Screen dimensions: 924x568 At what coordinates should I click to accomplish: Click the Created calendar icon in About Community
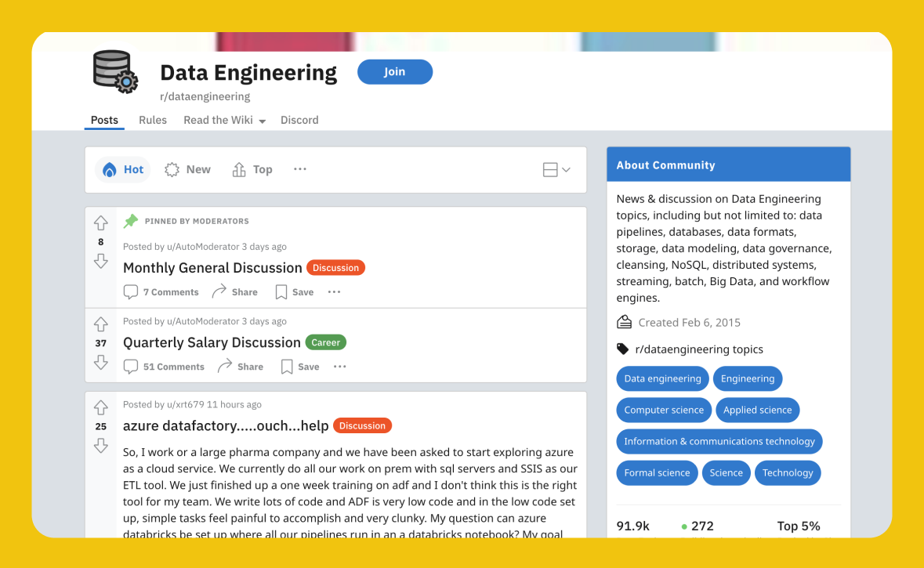[623, 321]
